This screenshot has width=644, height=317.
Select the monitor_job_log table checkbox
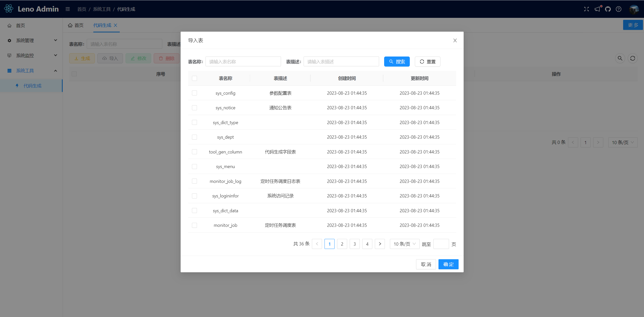194,181
